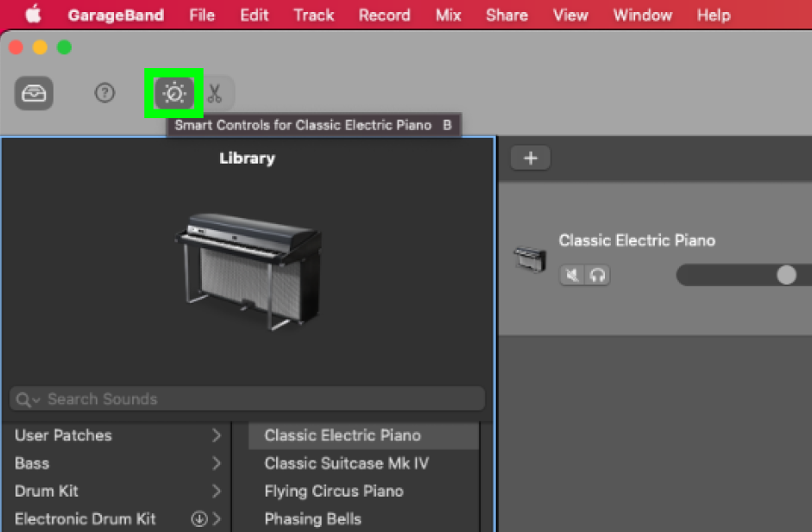The height and width of the screenshot is (532, 812).
Task: Expand the Drum Kit chevron
Action: pos(216,491)
